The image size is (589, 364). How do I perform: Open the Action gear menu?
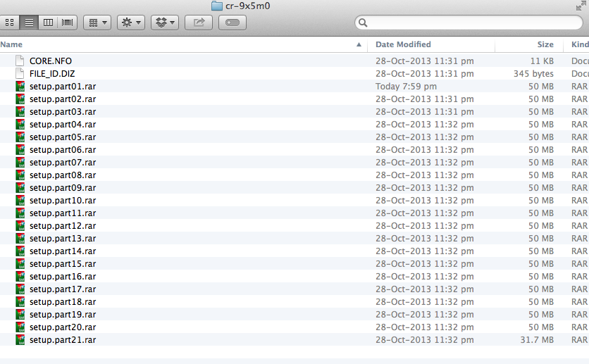click(131, 23)
